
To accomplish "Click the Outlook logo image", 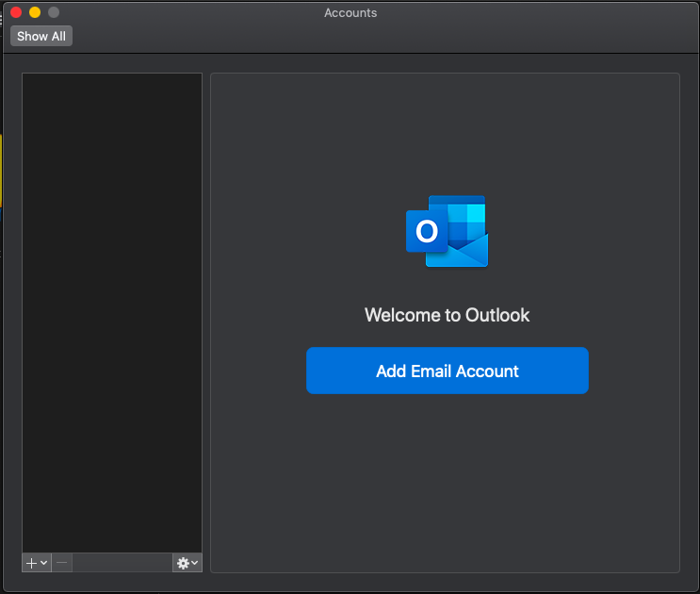I will (x=447, y=231).
